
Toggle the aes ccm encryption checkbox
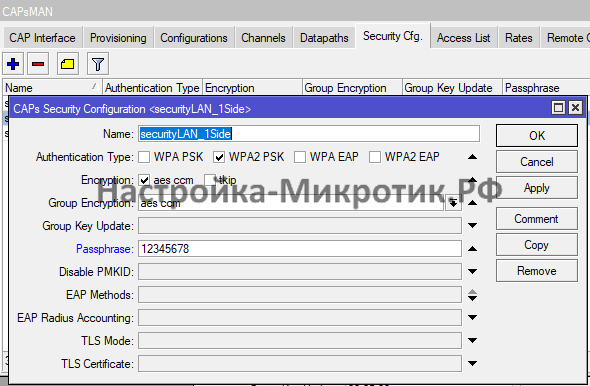[144, 180]
